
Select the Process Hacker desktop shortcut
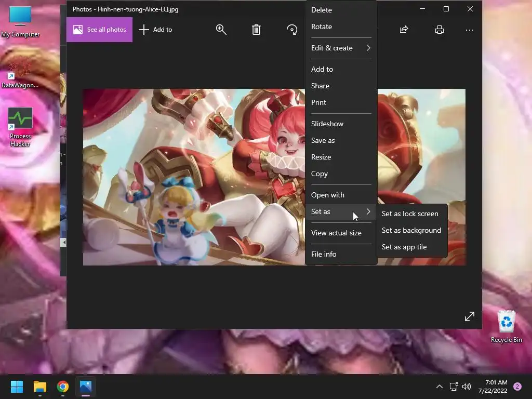[20, 127]
